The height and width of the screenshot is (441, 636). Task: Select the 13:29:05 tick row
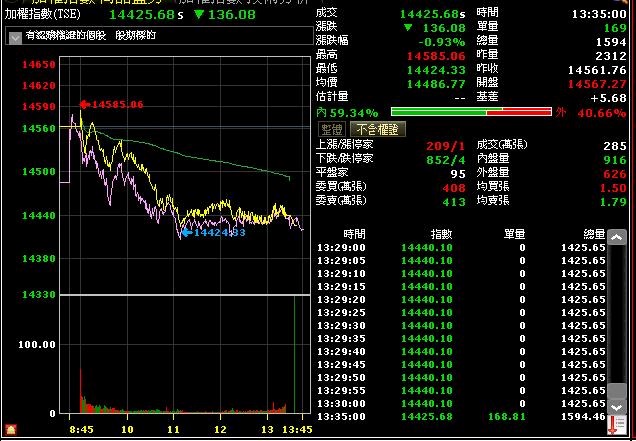pyautogui.click(x=461, y=260)
